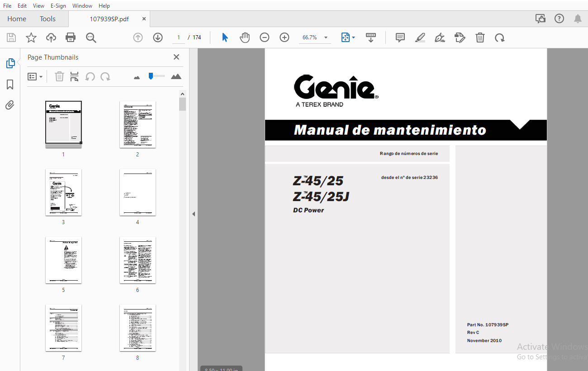Add a comment with the note icon
This screenshot has width=588, height=371.
point(400,38)
